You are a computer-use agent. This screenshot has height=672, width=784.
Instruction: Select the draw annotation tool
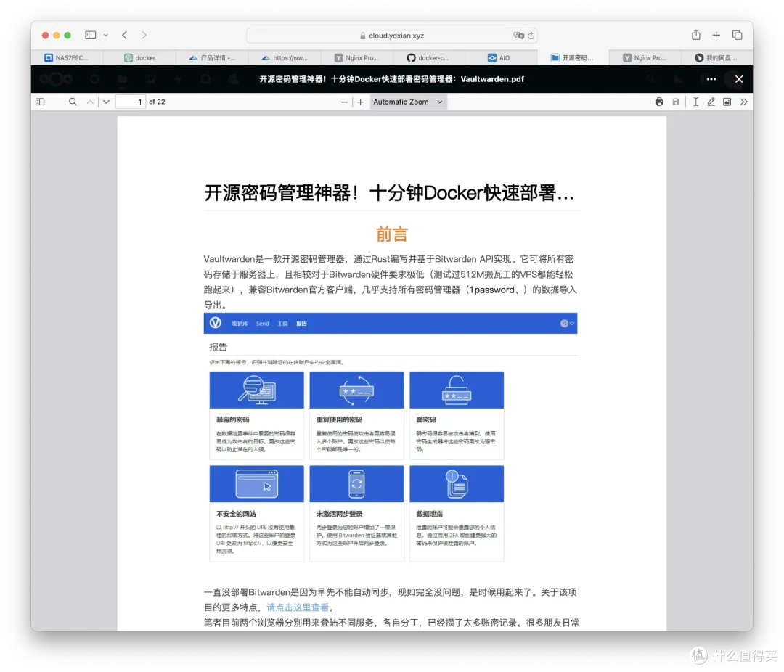[x=711, y=102]
